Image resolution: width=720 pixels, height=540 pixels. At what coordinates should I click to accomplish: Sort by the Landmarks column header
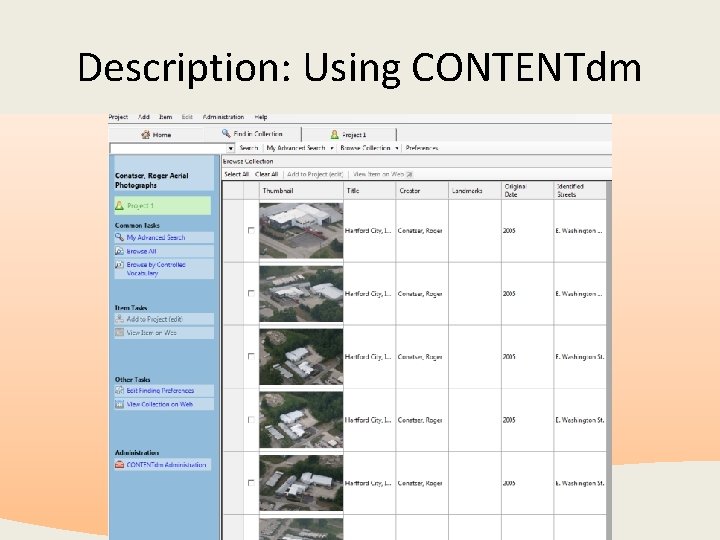(475, 191)
